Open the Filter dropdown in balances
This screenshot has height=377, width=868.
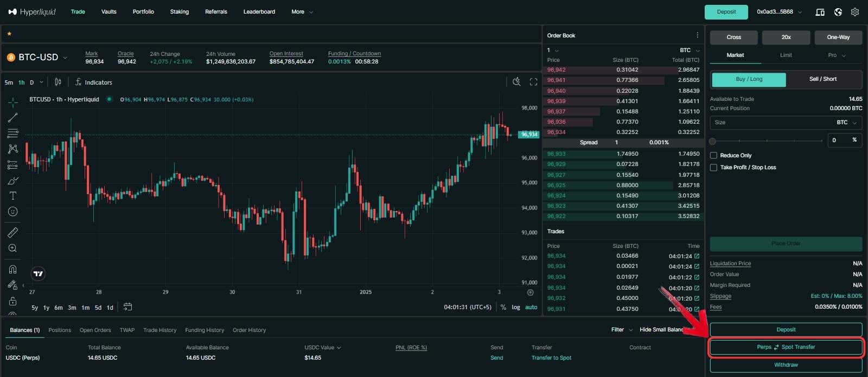[x=622, y=330]
